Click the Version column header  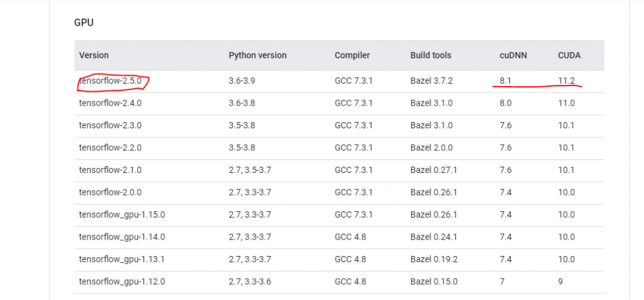(x=94, y=55)
